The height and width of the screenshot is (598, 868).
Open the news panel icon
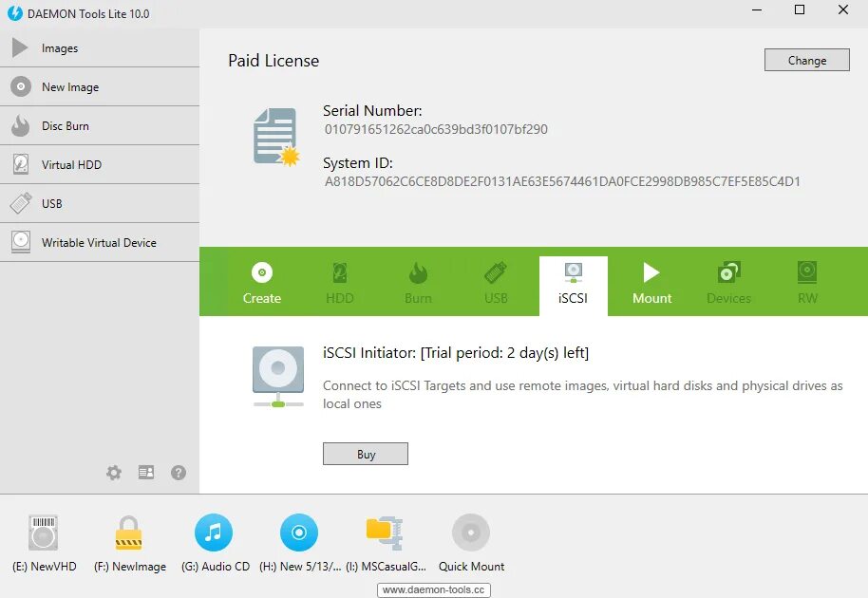146,473
